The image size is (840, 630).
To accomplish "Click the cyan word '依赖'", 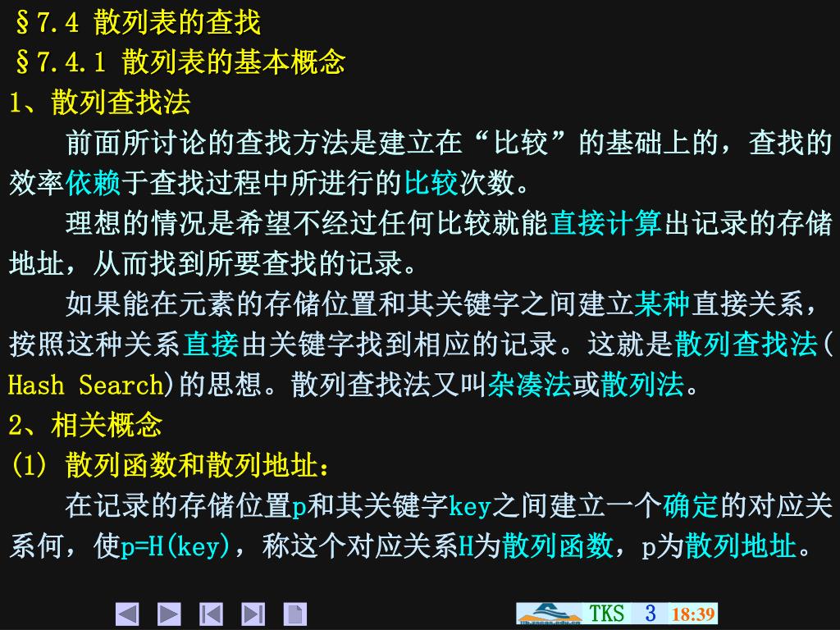I will pos(94,183).
